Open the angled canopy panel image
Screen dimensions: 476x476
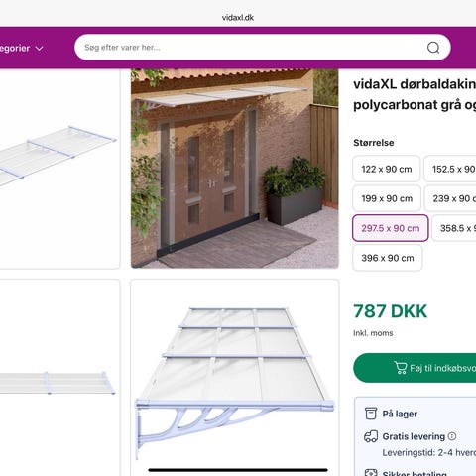[x=59, y=169]
